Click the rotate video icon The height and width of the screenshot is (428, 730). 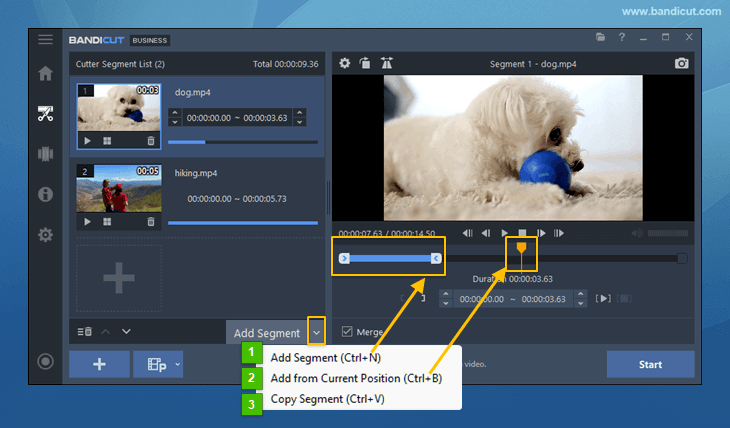(365, 63)
